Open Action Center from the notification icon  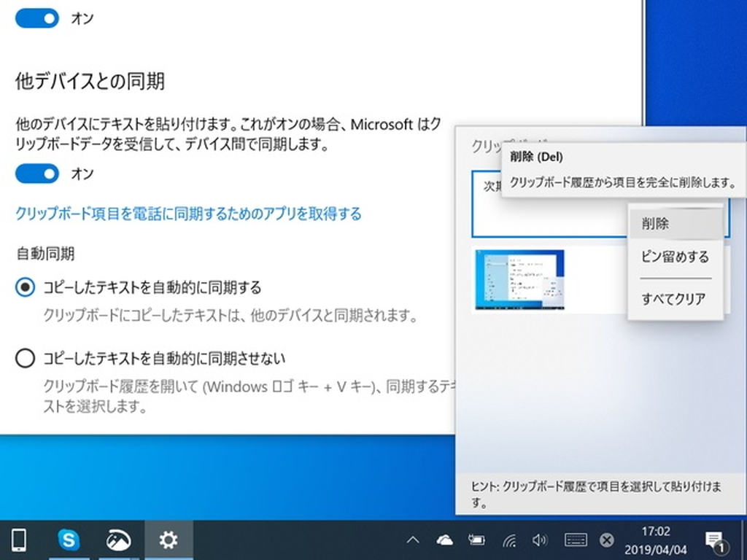click(713, 540)
